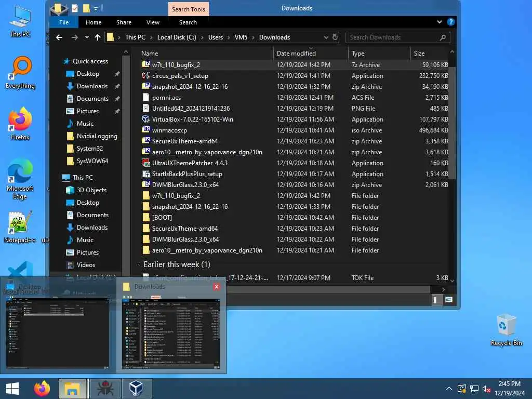
Task: Launch the Notepad++ desktop shortcut
Action: click(x=20, y=227)
